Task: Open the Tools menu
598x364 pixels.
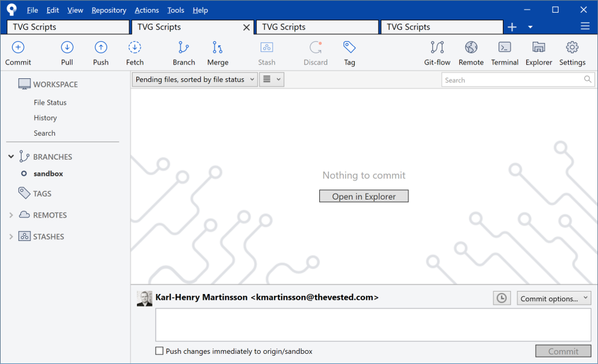Action: tap(176, 10)
